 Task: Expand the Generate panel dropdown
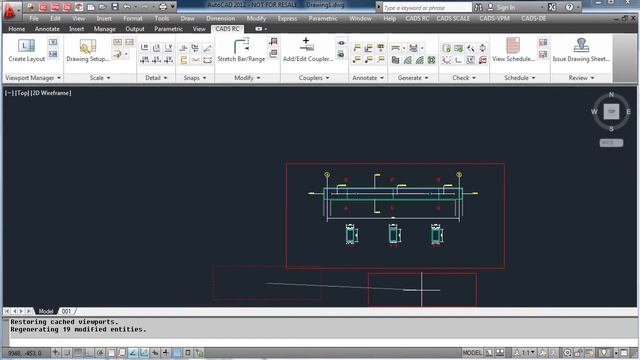coord(413,78)
